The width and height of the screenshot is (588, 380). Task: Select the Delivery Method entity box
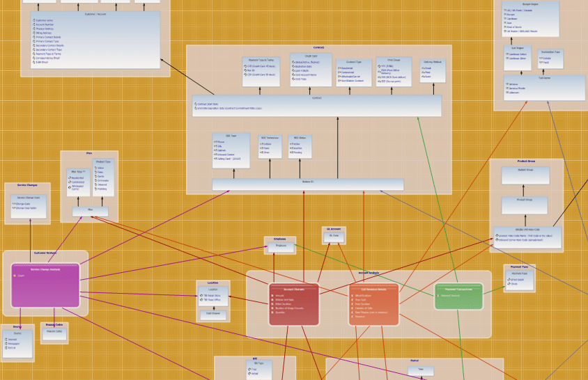[433, 71]
